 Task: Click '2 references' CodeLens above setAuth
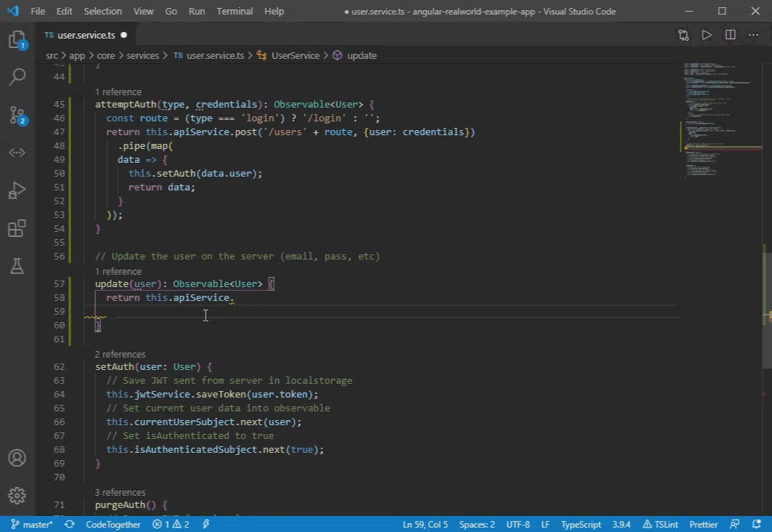click(x=120, y=355)
